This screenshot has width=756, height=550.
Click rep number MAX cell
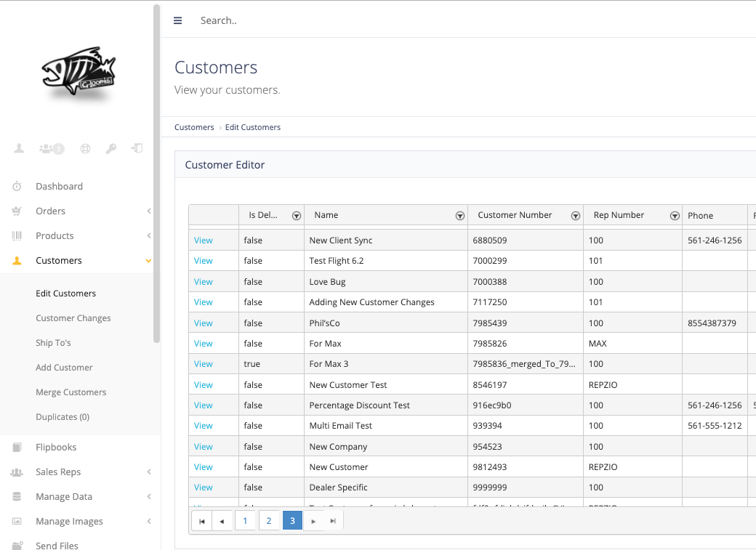(632, 344)
